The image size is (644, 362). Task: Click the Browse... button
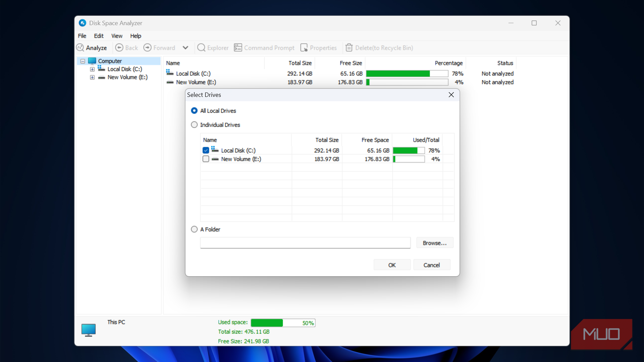point(435,243)
